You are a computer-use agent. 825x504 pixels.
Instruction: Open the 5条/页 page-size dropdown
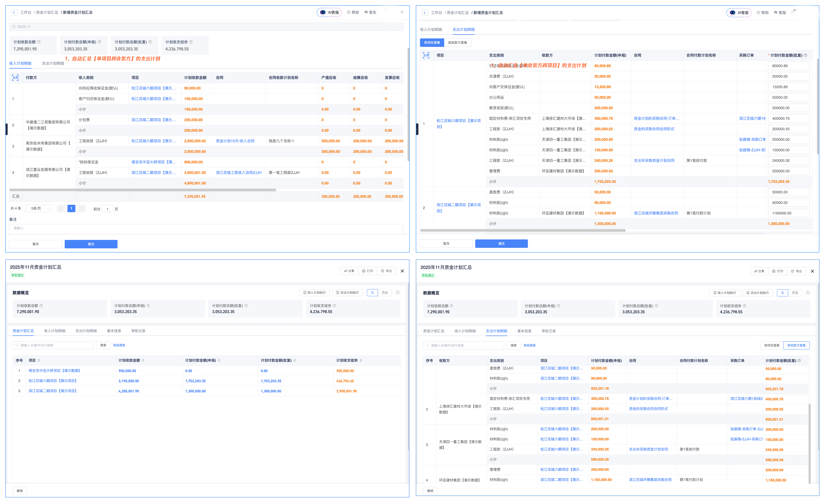[x=38, y=208]
